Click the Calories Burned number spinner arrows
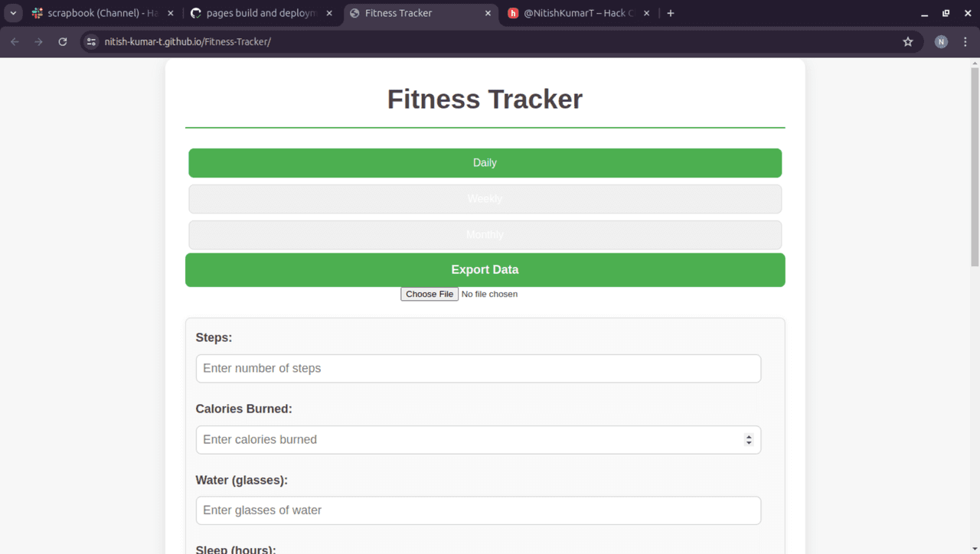 click(x=749, y=440)
